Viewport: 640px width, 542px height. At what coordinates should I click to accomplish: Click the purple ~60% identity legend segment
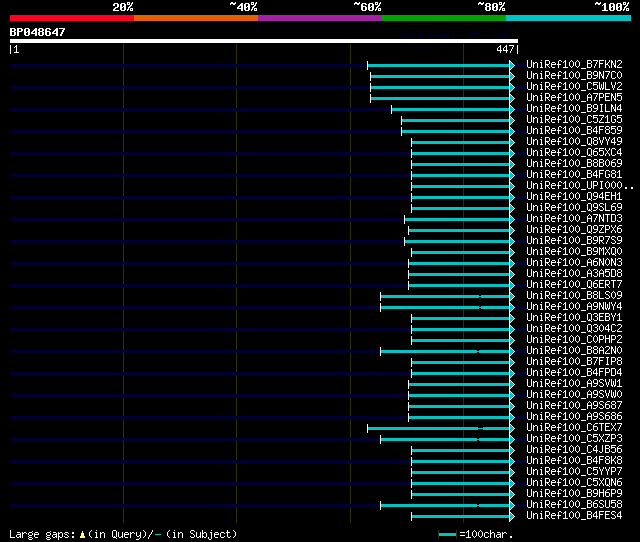(320, 18)
